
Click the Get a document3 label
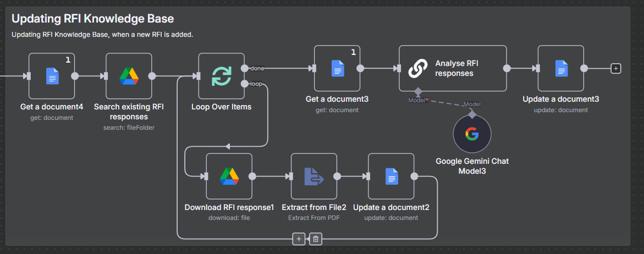[337, 100]
